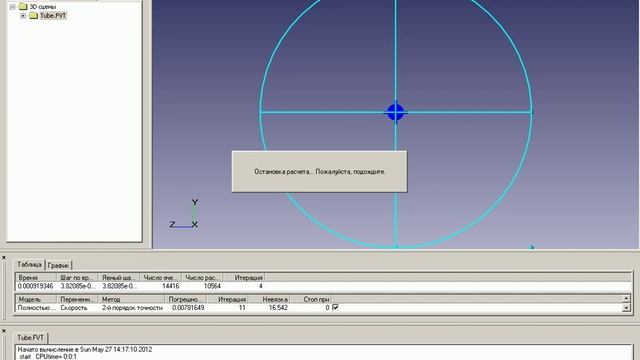Click the Стоп при column header
Viewport: 640px width, 360px height.
click(311, 299)
